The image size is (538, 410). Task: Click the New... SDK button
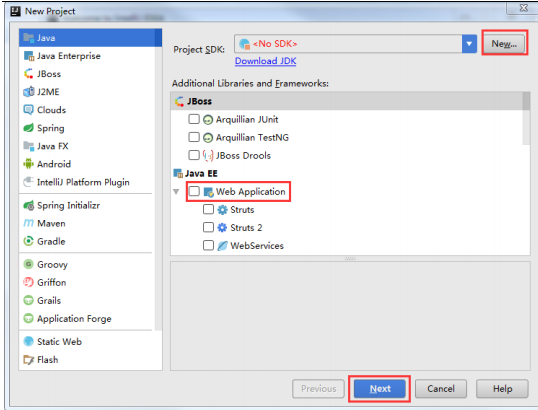click(x=504, y=44)
